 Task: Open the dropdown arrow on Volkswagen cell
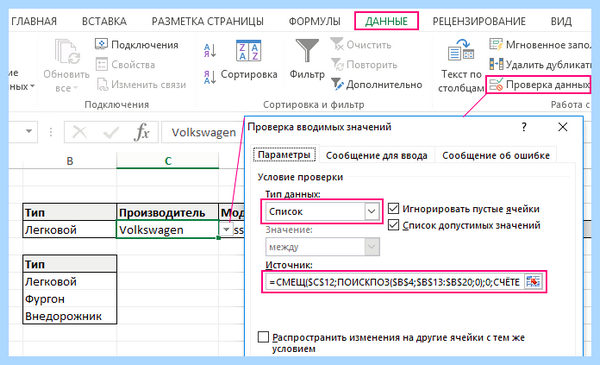226,230
